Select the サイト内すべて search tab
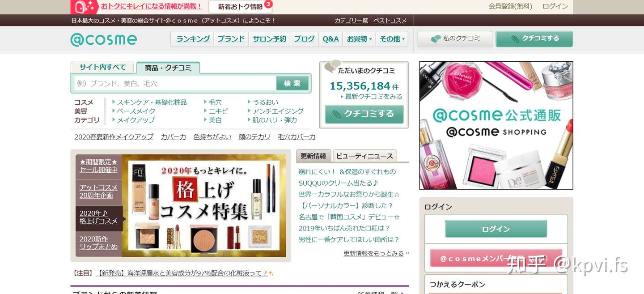Screen dimensions: 644x294 click(x=102, y=67)
